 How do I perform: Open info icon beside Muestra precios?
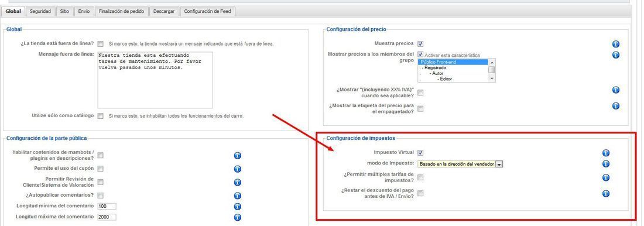coord(616,44)
